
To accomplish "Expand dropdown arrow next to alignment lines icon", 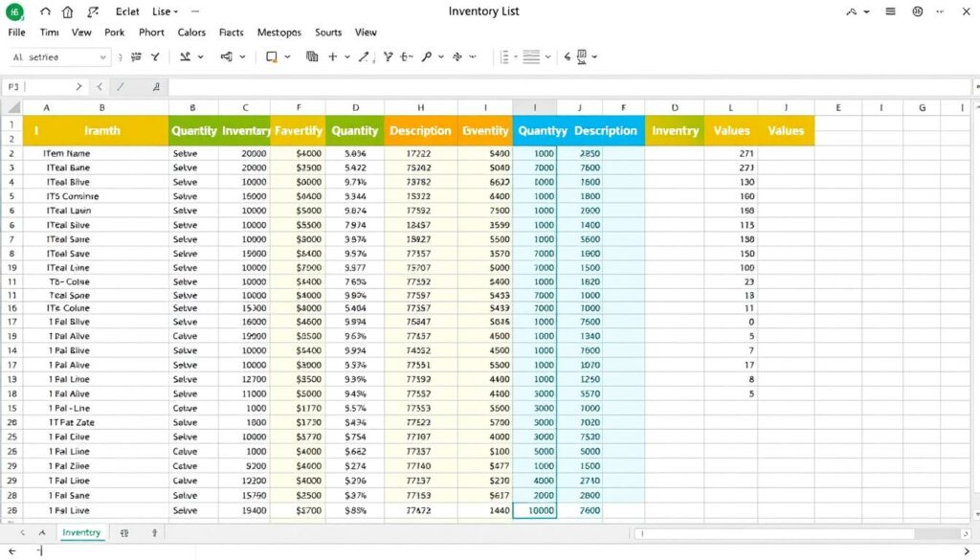I will (549, 57).
